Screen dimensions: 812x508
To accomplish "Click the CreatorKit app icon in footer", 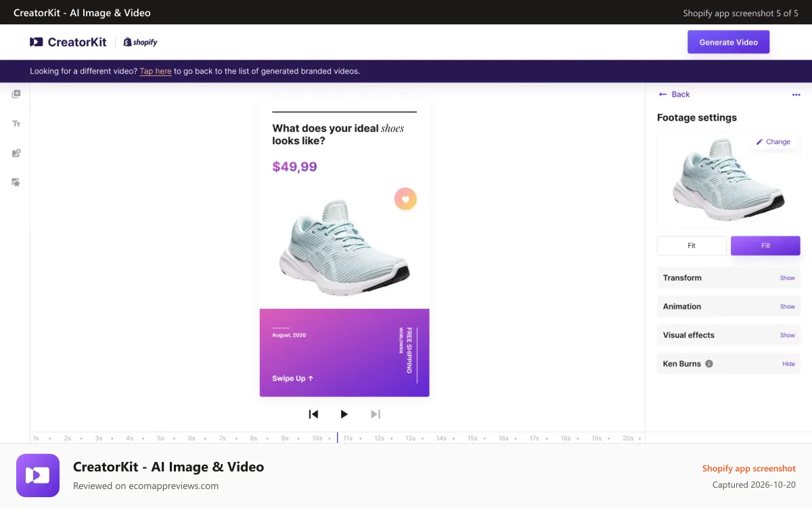I will click(38, 475).
